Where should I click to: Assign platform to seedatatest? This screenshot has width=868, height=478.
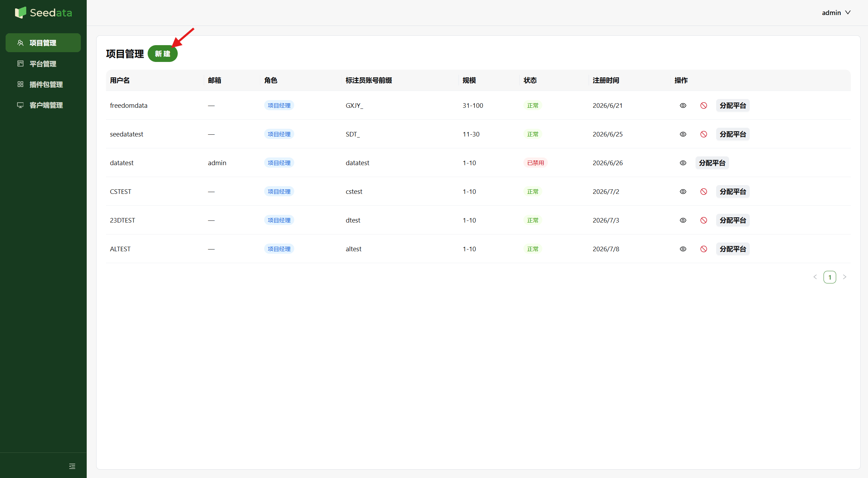click(733, 134)
